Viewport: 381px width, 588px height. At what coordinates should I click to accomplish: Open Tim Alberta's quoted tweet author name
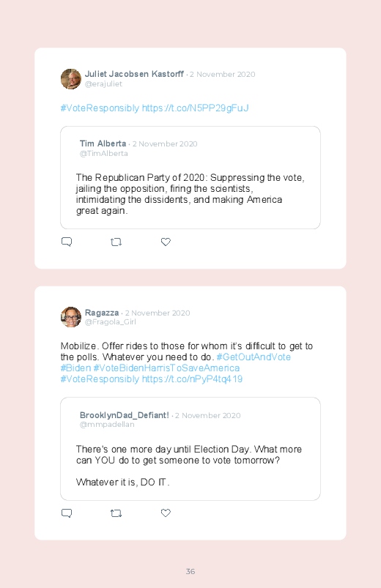[103, 144]
